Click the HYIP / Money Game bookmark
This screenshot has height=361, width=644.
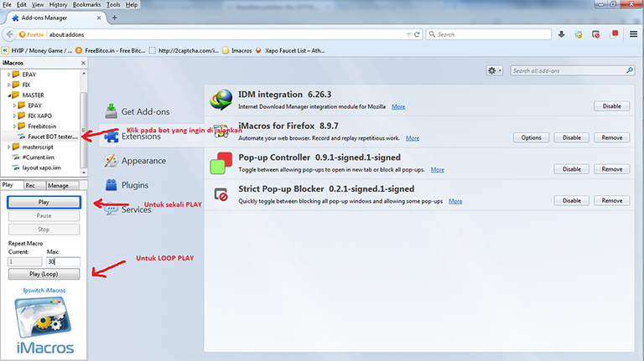(x=37, y=50)
